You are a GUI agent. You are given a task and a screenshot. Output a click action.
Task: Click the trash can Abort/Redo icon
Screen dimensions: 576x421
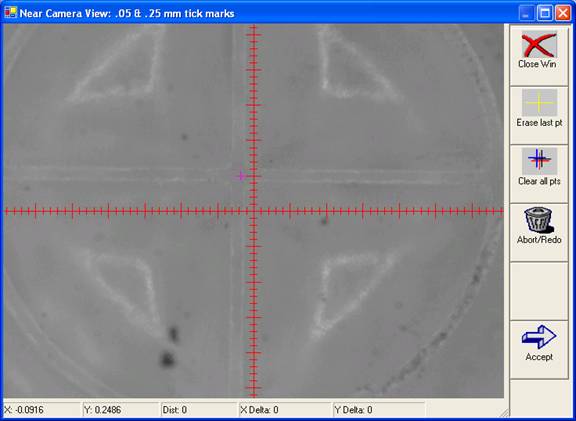click(539, 220)
